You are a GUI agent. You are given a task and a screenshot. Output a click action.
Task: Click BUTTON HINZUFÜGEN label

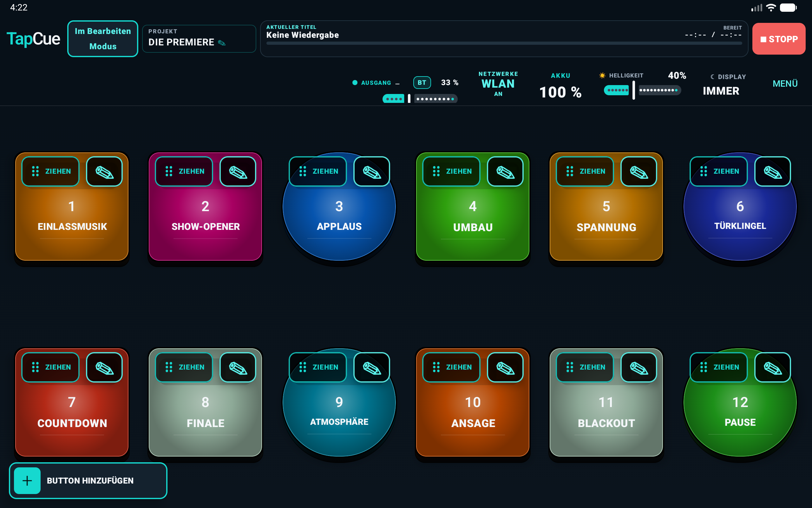click(x=90, y=481)
